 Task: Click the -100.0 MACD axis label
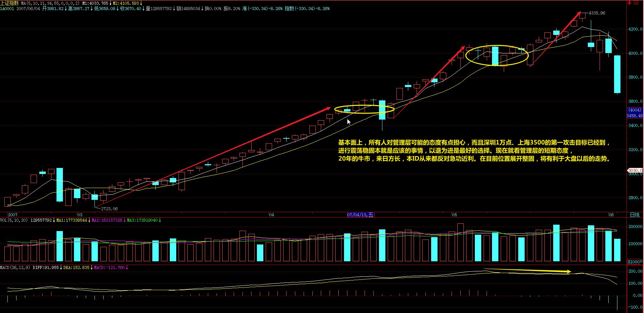[636, 307]
